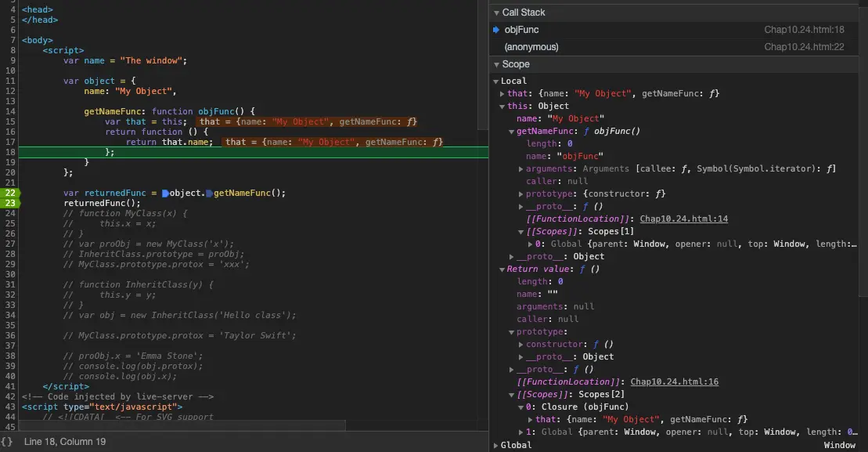Select the objFunc call stack frame
Viewport: 868px width, 452px height.
[x=674, y=30]
